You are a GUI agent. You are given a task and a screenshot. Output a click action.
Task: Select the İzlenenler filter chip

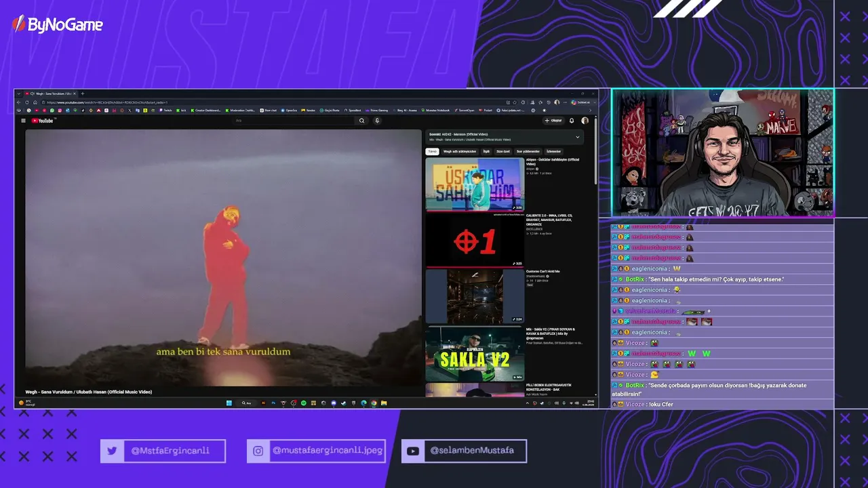[x=554, y=152]
